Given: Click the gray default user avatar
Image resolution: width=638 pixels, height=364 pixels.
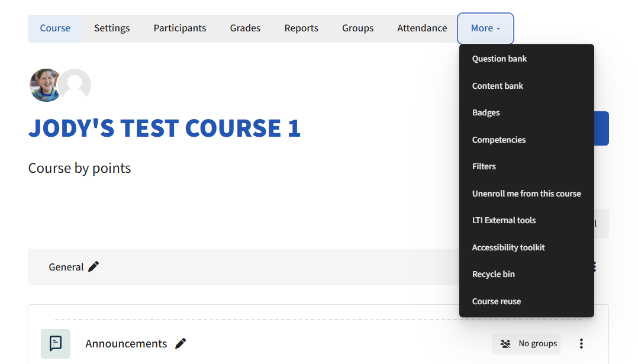Looking at the screenshot, I should point(75,85).
